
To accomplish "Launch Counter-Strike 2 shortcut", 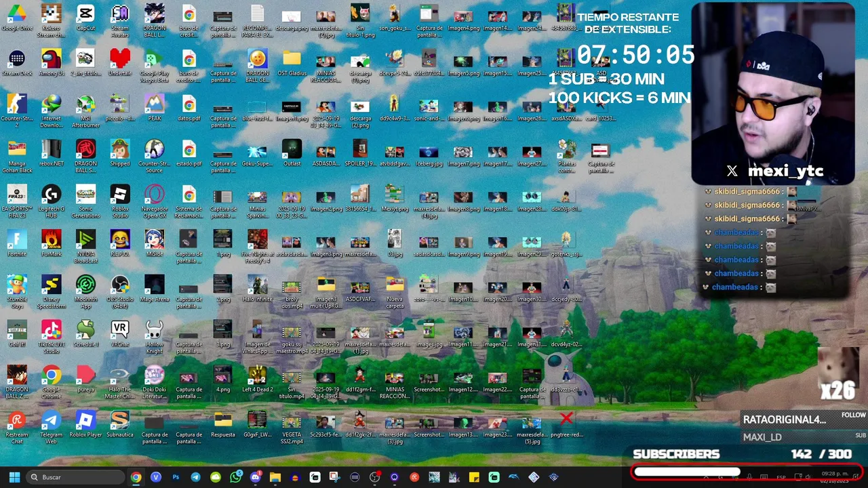I will click(17, 110).
